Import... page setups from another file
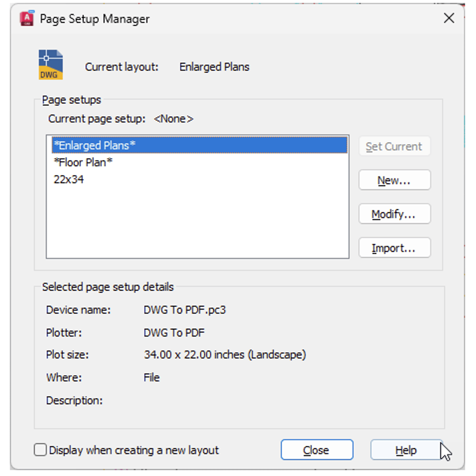 pos(394,248)
